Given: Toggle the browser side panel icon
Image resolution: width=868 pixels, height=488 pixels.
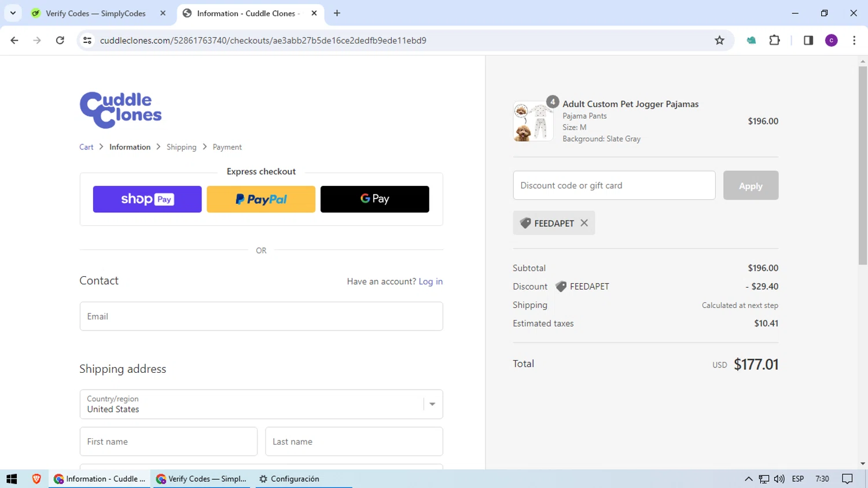Looking at the screenshot, I should (808, 41).
